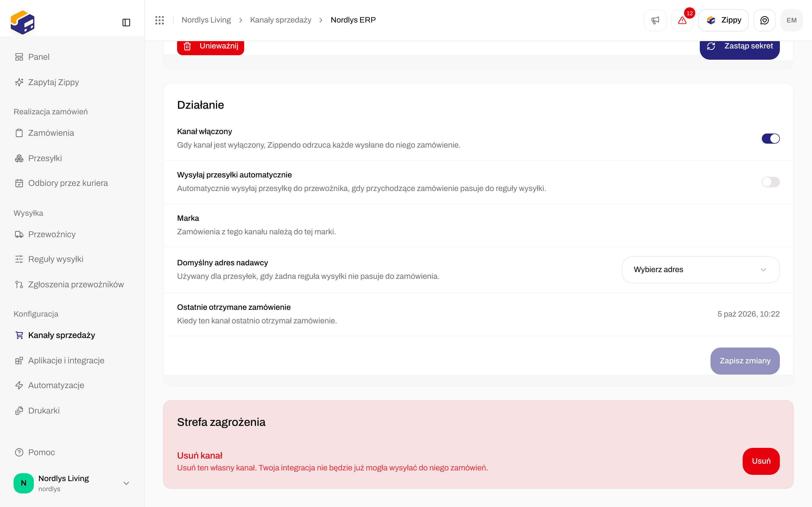812x507 pixels.
Task: Open the apps grid launcher icon
Action: pyautogui.click(x=160, y=20)
